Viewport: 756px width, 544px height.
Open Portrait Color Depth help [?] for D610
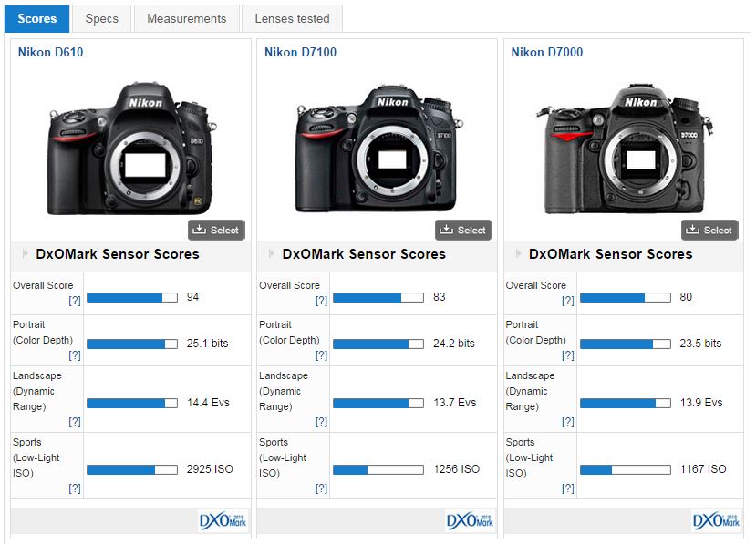click(75, 355)
